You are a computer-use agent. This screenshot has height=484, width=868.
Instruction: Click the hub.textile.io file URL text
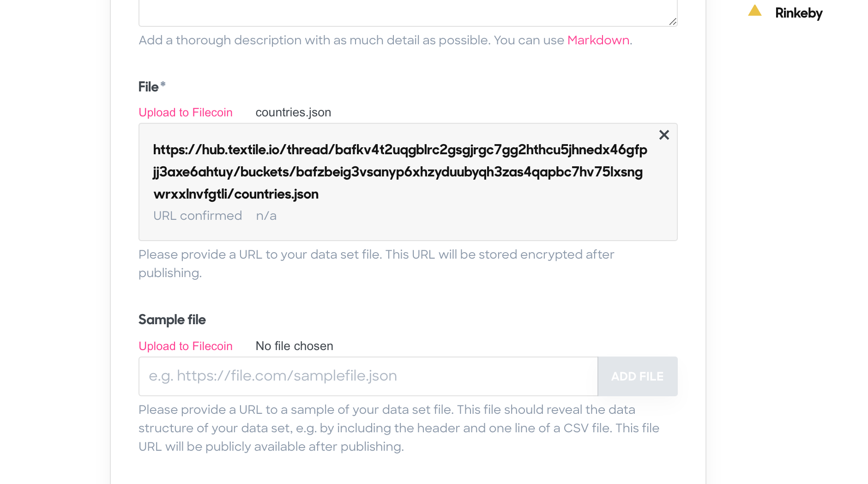pos(400,172)
